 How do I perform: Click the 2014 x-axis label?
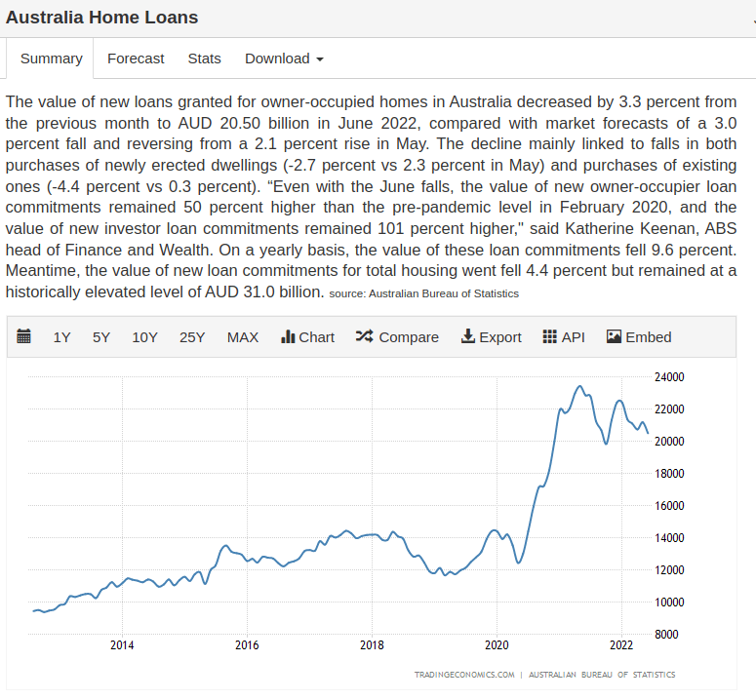[122, 645]
